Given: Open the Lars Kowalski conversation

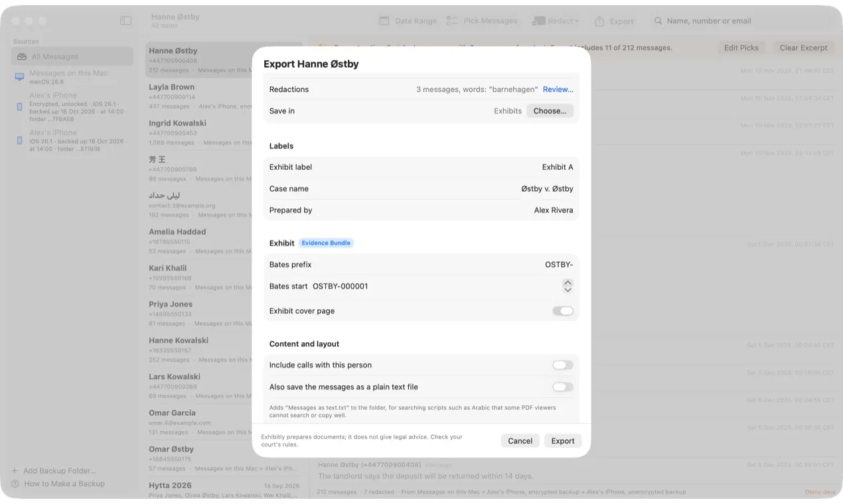Looking at the screenshot, I should pyautogui.click(x=199, y=386).
